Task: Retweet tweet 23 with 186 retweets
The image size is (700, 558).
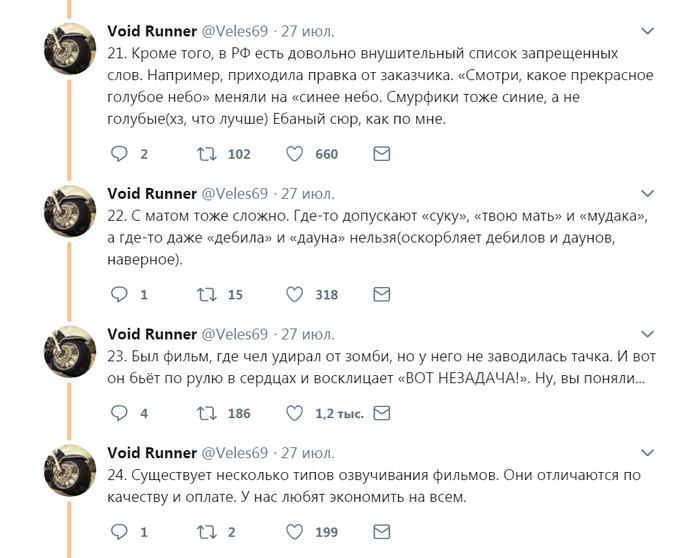Action: point(208,413)
